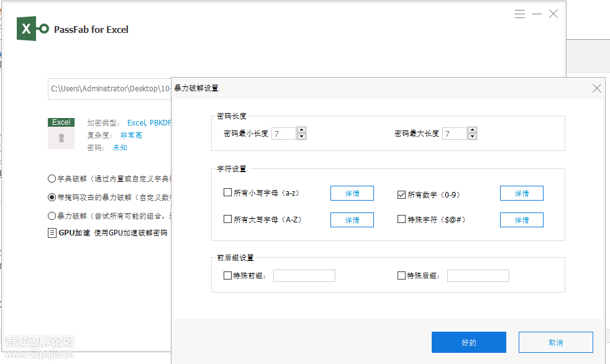Click the 密码最小长度 value field

tap(284, 134)
